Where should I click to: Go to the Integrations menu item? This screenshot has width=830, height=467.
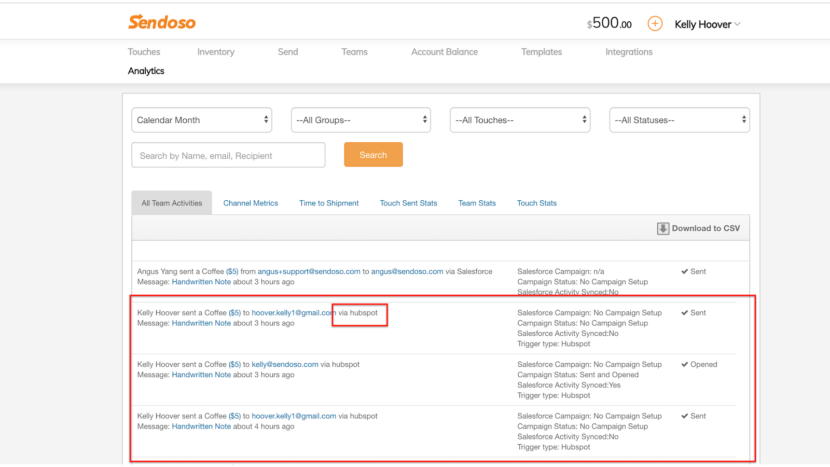(x=629, y=52)
